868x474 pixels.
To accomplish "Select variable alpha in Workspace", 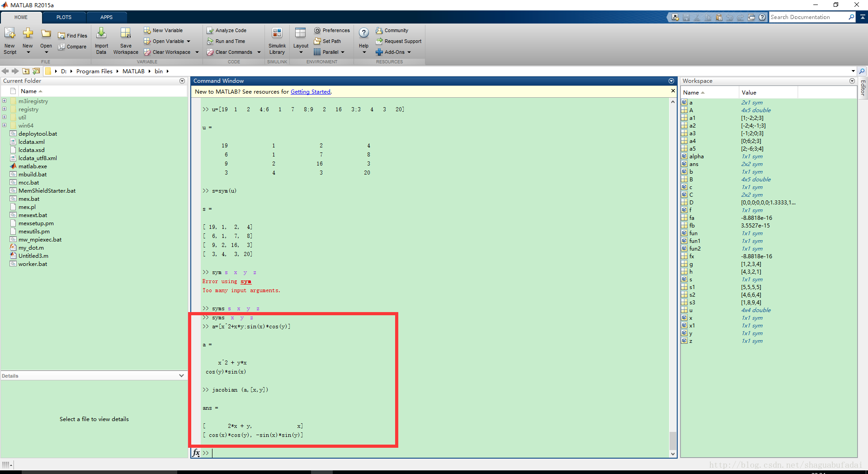I will pyautogui.click(x=696, y=156).
